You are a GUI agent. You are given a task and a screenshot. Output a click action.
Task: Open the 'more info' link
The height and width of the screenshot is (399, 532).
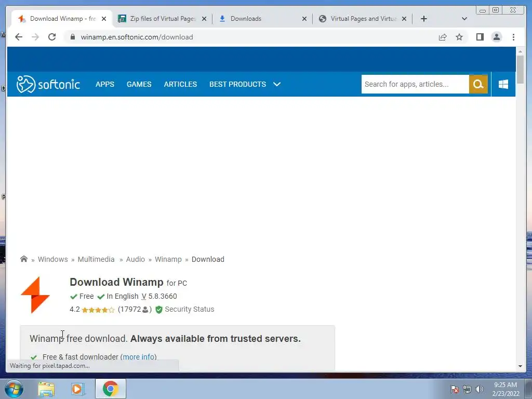tap(138, 356)
